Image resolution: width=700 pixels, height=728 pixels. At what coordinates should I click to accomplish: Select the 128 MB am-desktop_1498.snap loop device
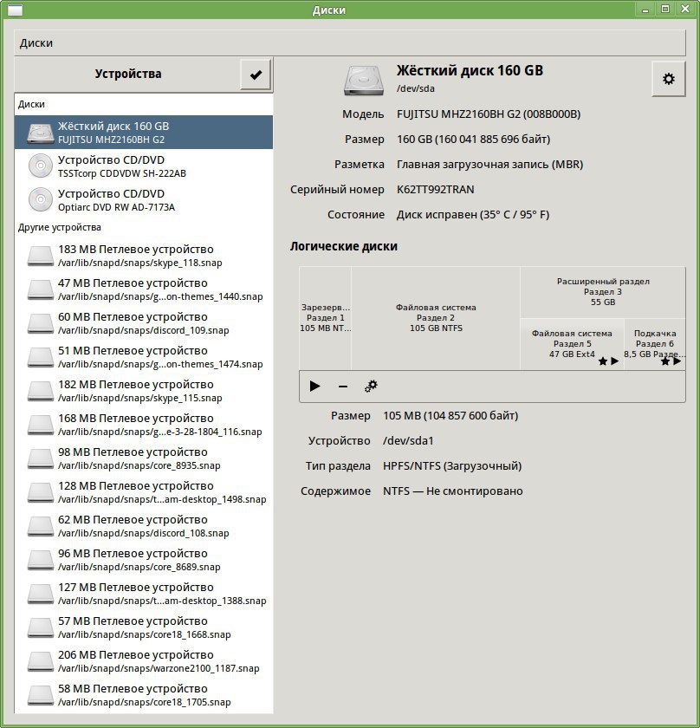tap(144, 492)
